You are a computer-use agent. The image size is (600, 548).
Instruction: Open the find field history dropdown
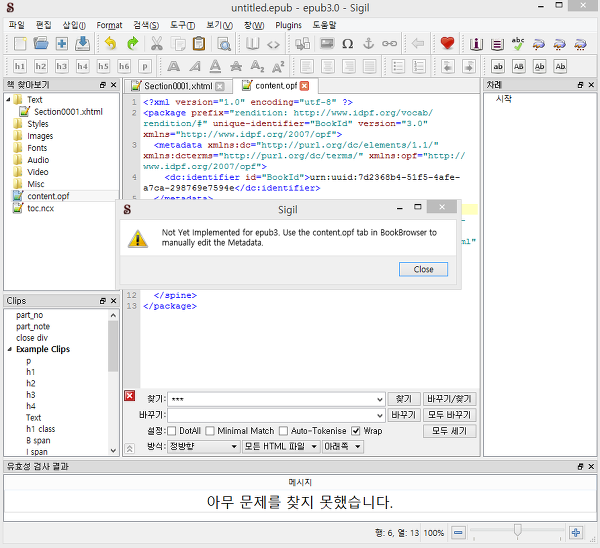pos(380,399)
